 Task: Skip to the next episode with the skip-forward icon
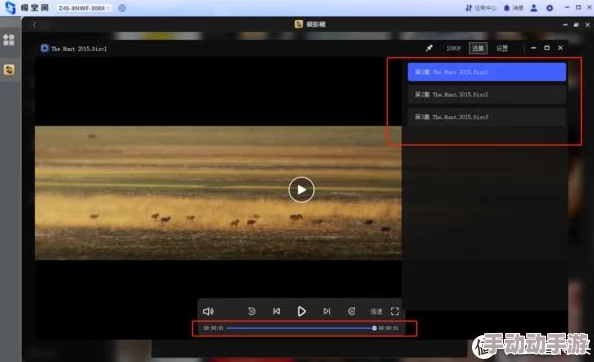coord(327,311)
